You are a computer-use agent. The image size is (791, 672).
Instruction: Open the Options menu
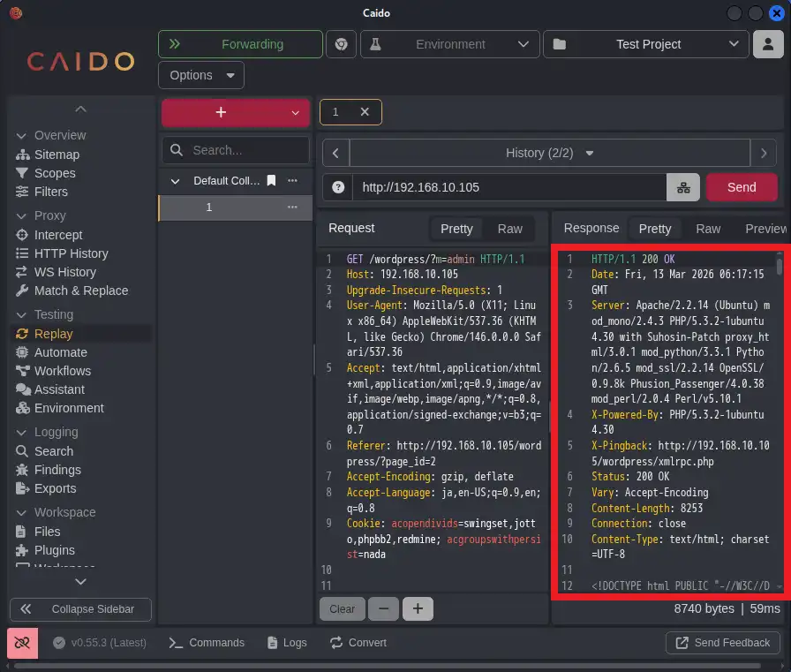click(200, 75)
